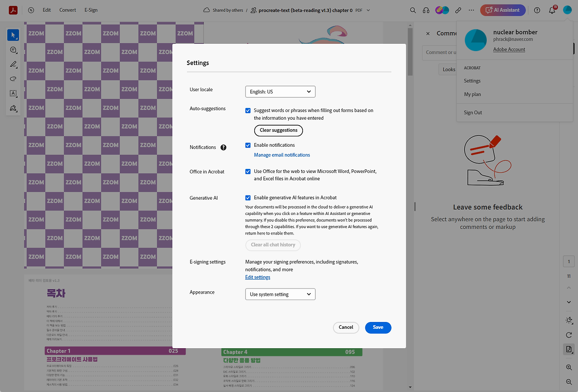This screenshot has width=578, height=392.
Task: Click the current page number box
Action: click(x=569, y=261)
